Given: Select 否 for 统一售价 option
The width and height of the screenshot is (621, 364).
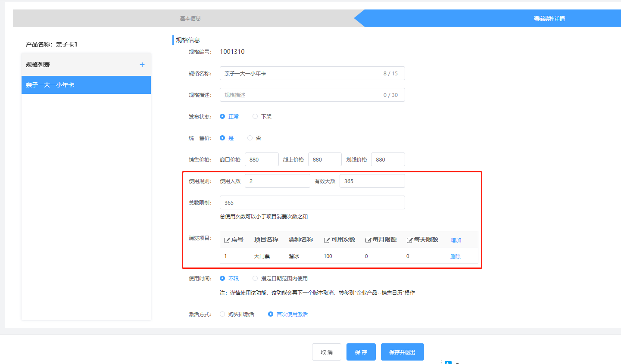Looking at the screenshot, I should pos(250,138).
